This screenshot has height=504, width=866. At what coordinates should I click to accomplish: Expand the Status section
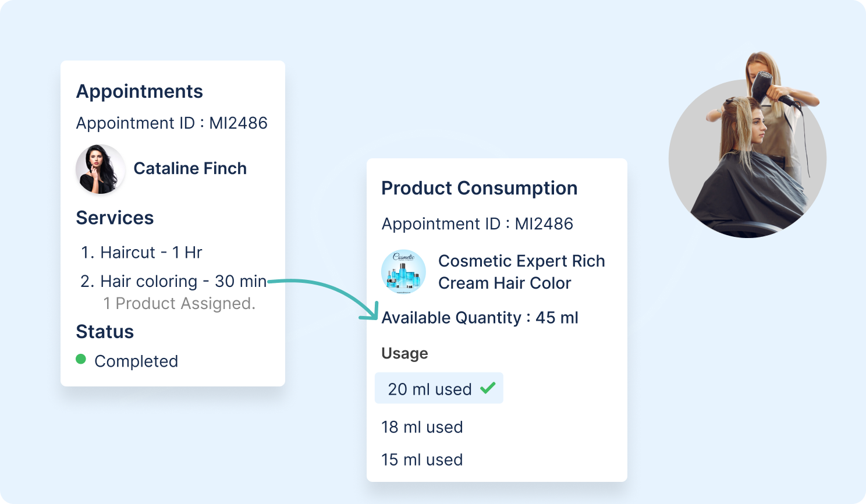click(x=105, y=331)
